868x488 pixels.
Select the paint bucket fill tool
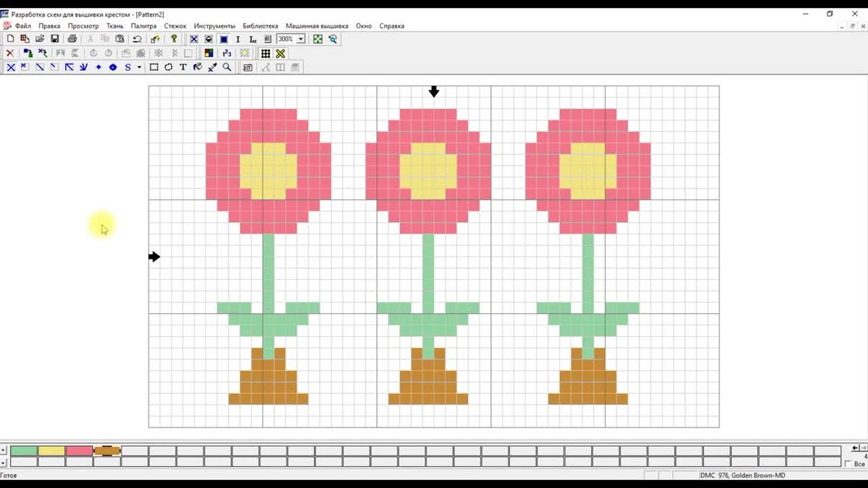pyautogui.click(x=197, y=67)
